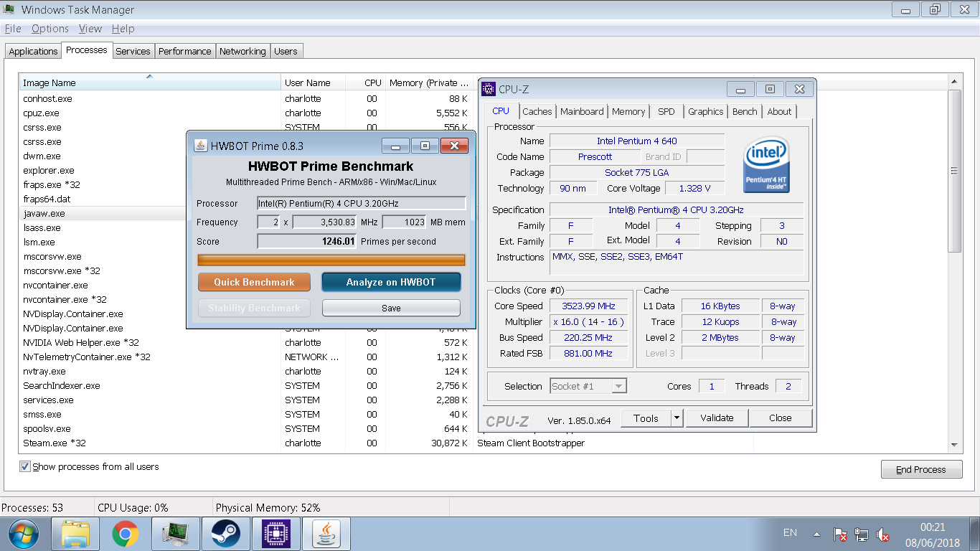Click the Intel Pentium 4 HT logo
Screen dimensions: 980x551
click(x=767, y=164)
